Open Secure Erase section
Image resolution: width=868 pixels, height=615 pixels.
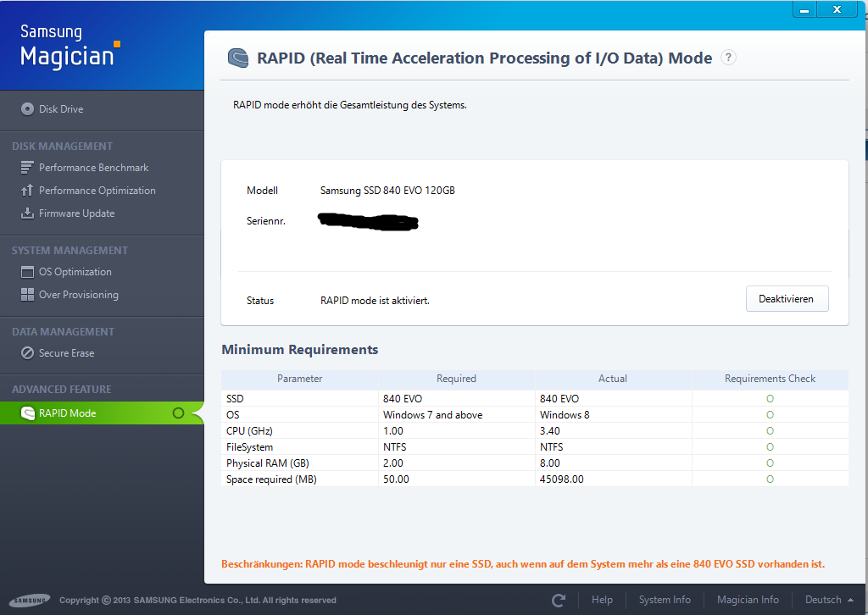tap(66, 353)
